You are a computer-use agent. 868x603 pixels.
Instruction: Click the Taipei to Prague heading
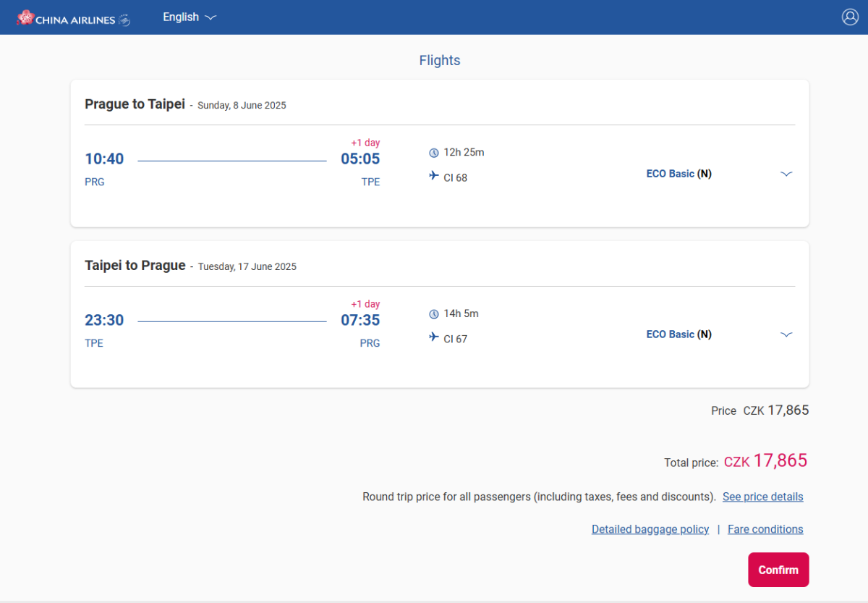coord(135,266)
